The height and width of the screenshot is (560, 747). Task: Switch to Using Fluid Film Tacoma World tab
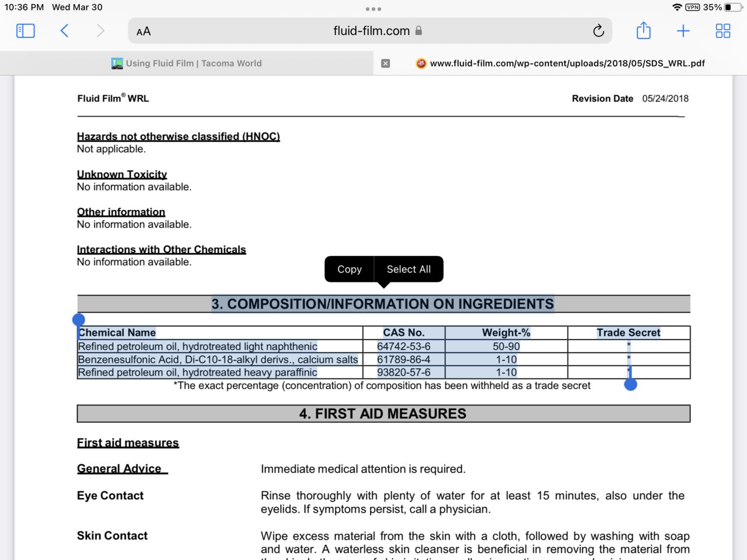tap(187, 63)
